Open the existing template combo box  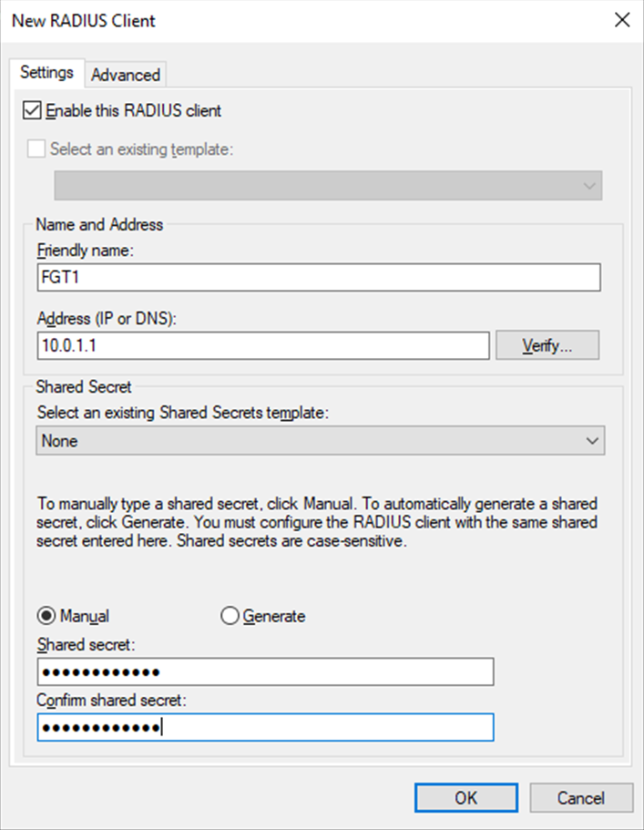point(587,186)
